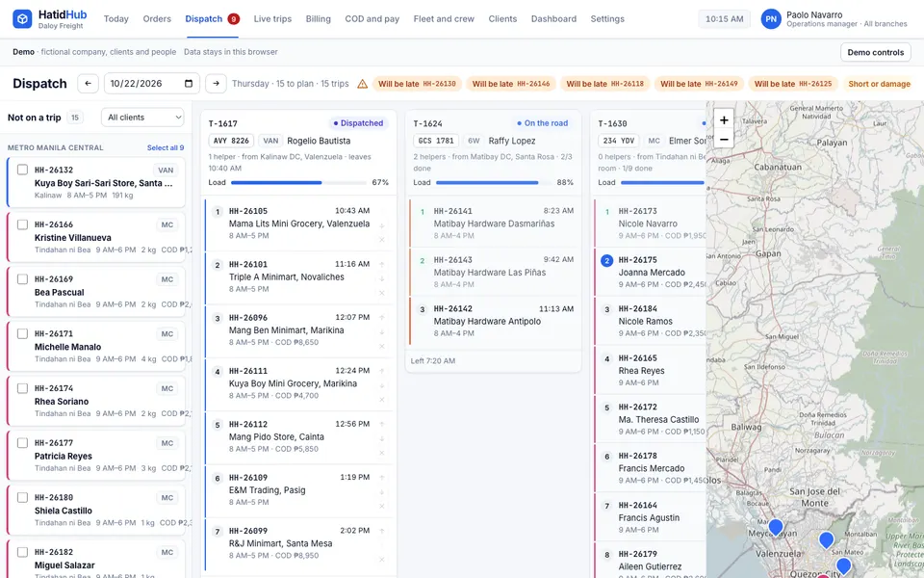Go to the next dispatch day arrow
The width and height of the screenshot is (924, 578).
[x=217, y=83]
